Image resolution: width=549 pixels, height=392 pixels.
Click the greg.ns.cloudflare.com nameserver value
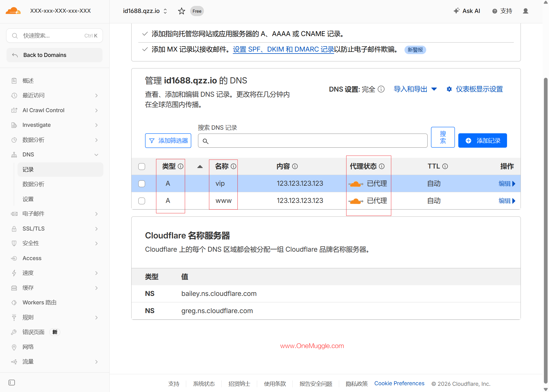point(217,311)
